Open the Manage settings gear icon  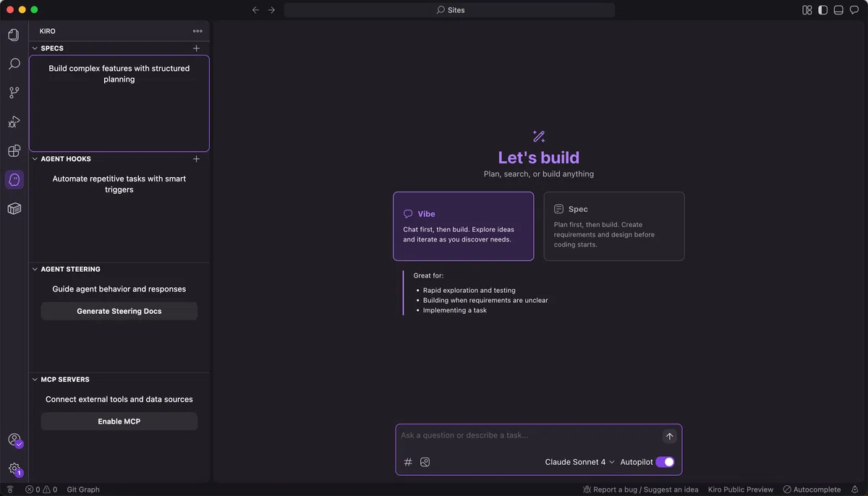(x=14, y=469)
